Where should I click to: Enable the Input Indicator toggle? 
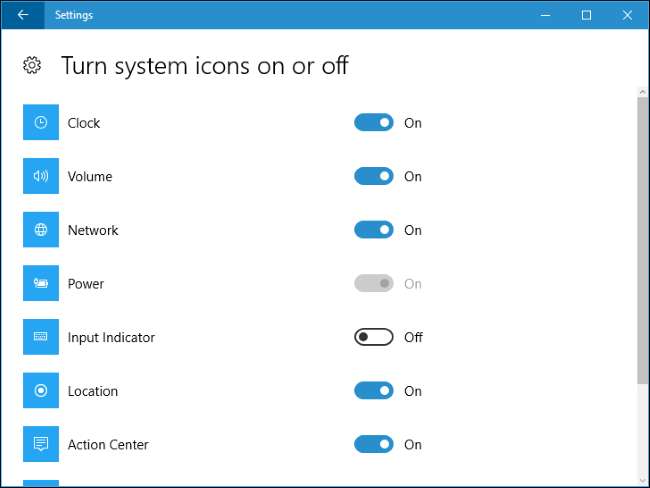(x=374, y=337)
